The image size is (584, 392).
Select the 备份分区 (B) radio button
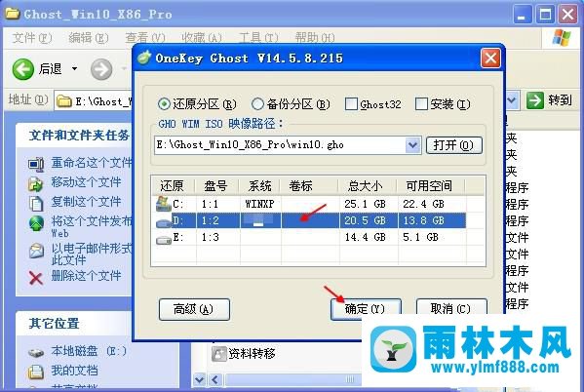click(x=257, y=104)
